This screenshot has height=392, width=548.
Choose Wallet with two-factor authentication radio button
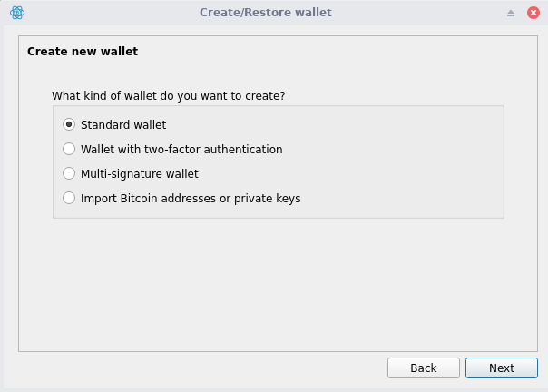pos(69,149)
